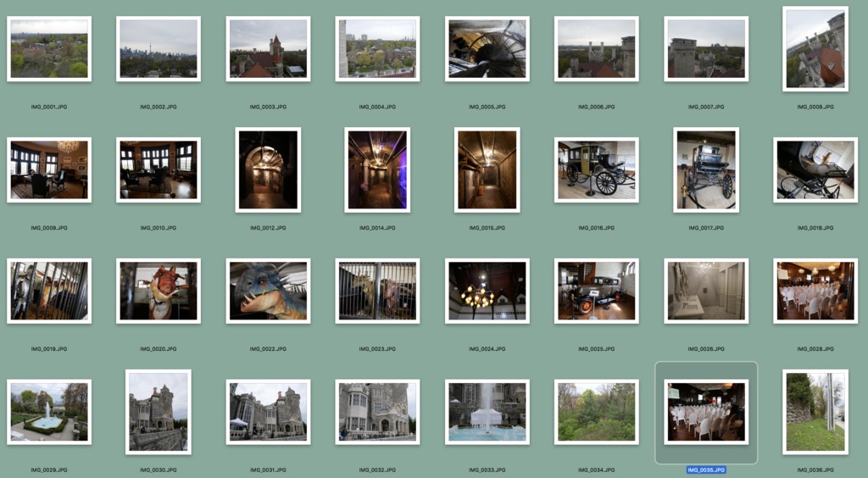Click the file name IMG_0026.JPG

(706, 349)
